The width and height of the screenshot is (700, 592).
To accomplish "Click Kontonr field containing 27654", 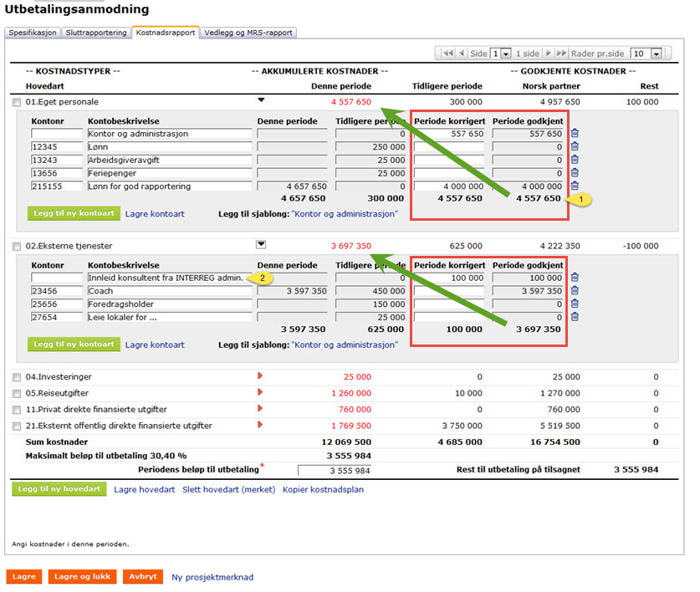I will pyautogui.click(x=57, y=318).
